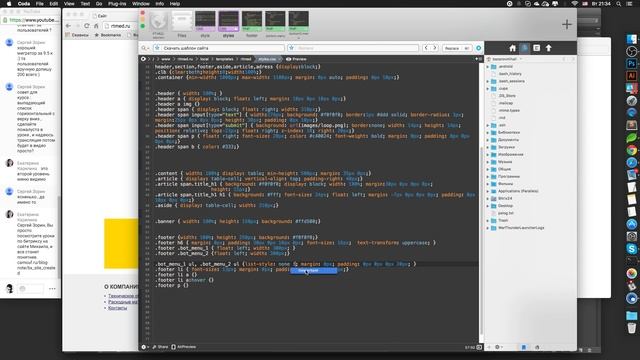Open the status bar gear menu
The height and width of the screenshot is (360, 640).
pos(144,347)
